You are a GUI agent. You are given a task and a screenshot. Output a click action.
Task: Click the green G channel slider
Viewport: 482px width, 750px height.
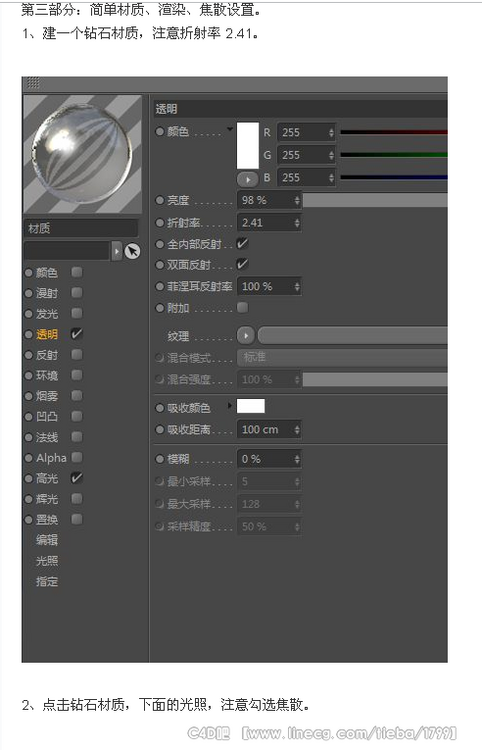coord(394,154)
